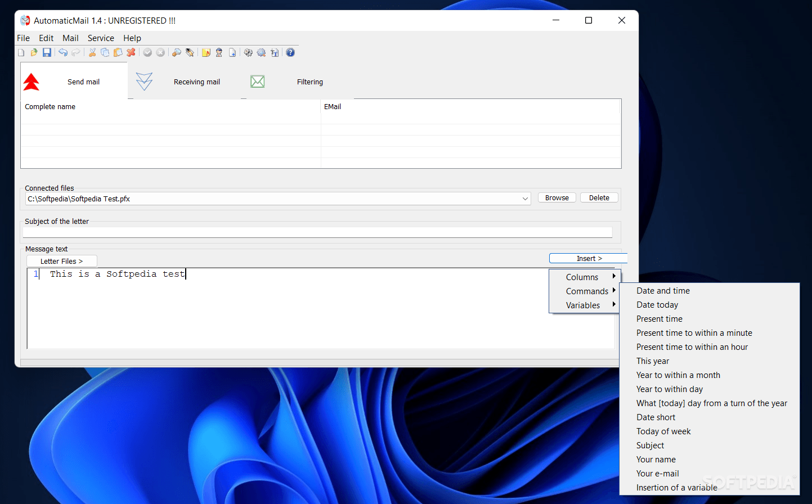Click the blue Help question mark icon
Viewport: 812px width, 504px height.
point(290,52)
